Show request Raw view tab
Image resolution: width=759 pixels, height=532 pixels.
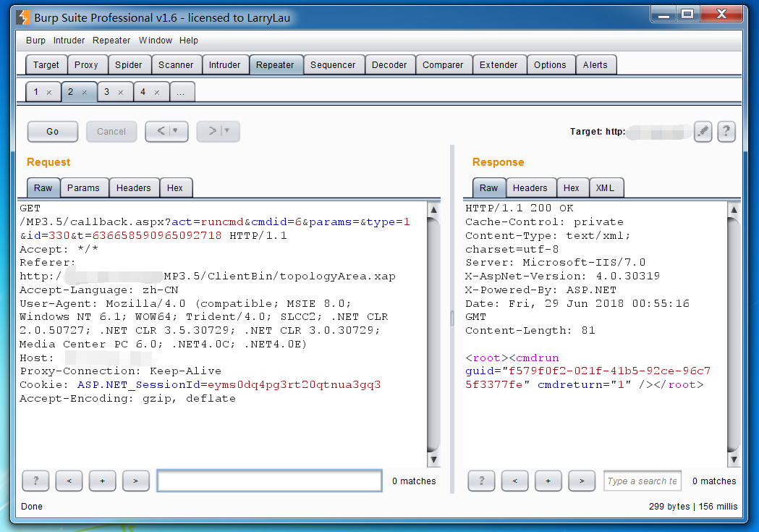pyautogui.click(x=43, y=187)
